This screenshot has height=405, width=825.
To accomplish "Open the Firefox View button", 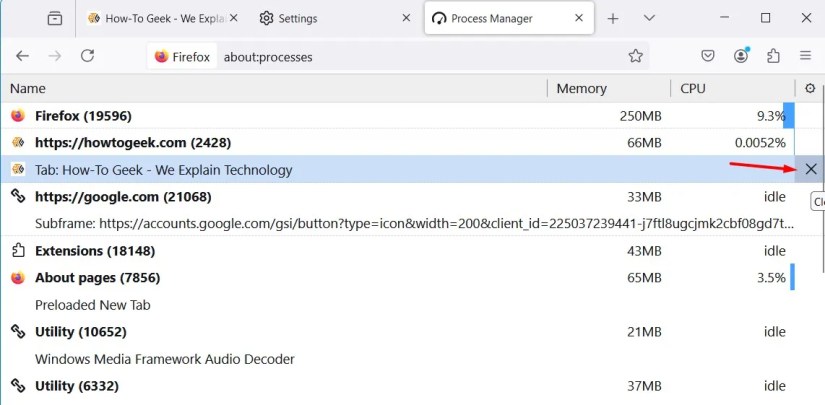I will click(x=54, y=19).
